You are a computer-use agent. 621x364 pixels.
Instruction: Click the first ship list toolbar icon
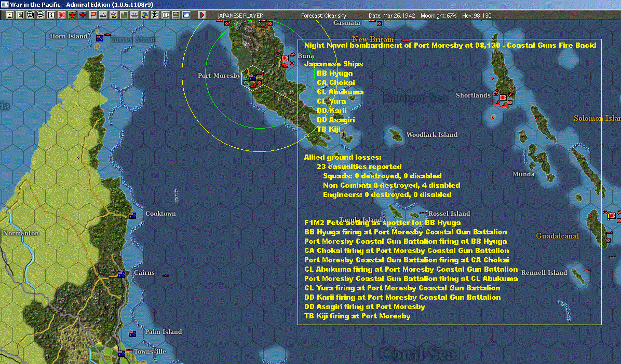[31, 15]
